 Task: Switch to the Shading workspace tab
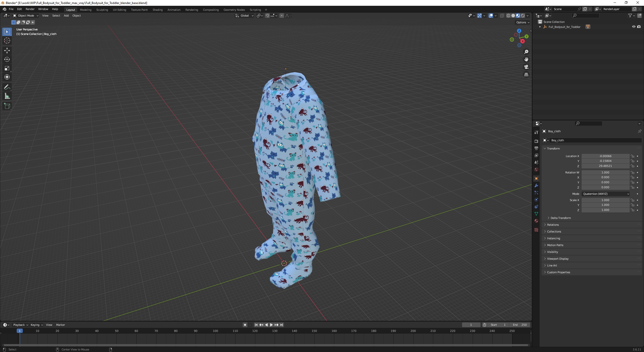click(157, 10)
